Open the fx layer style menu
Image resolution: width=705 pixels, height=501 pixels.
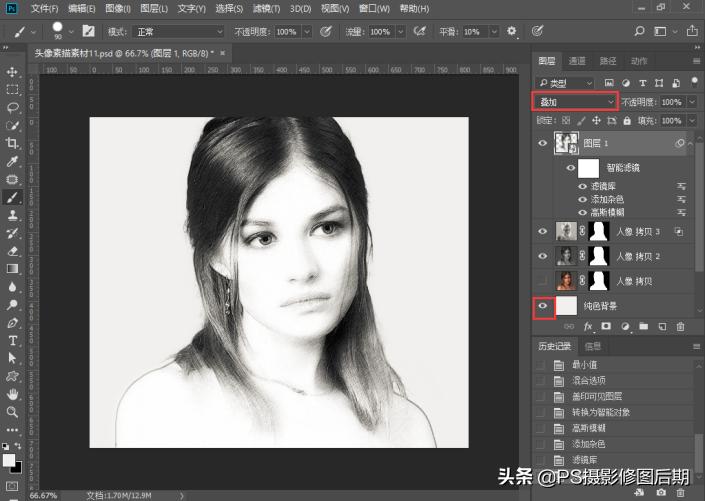[588, 326]
